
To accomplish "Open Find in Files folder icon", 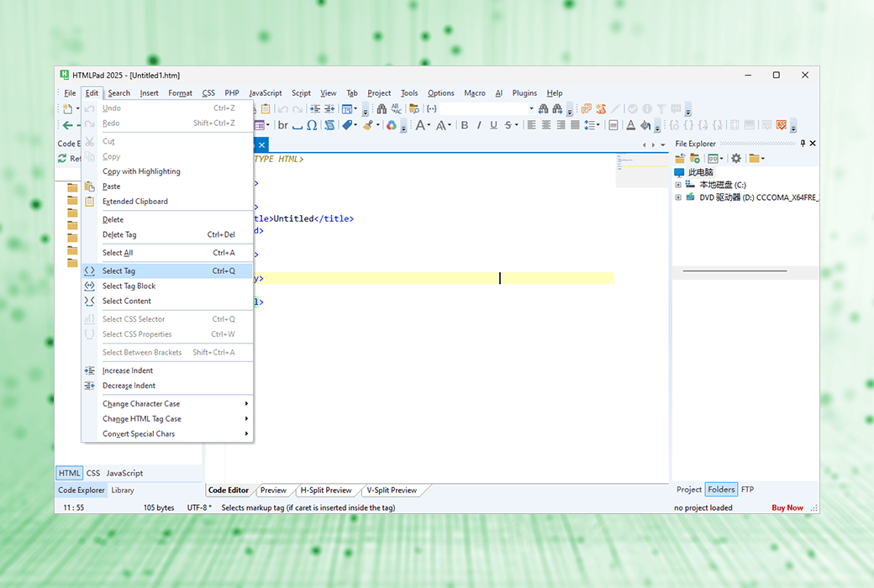I will pos(414,108).
